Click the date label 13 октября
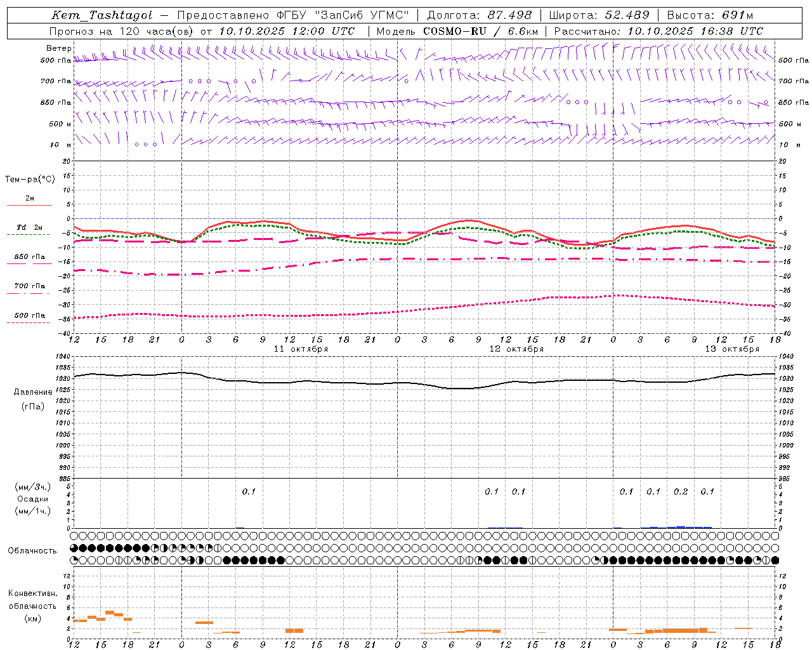Screen dimensions: 812x650 pos(732,349)
